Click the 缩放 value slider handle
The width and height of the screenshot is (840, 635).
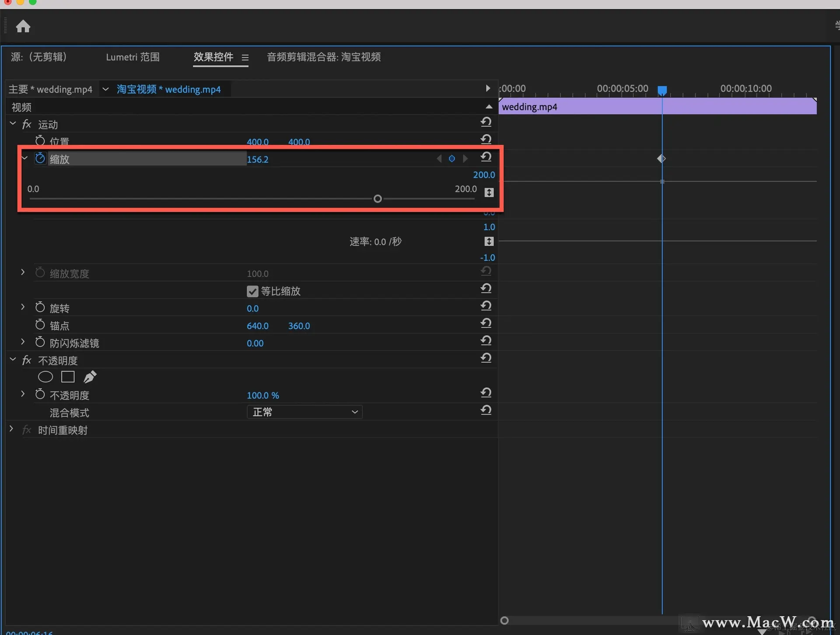tap(378, 199)
